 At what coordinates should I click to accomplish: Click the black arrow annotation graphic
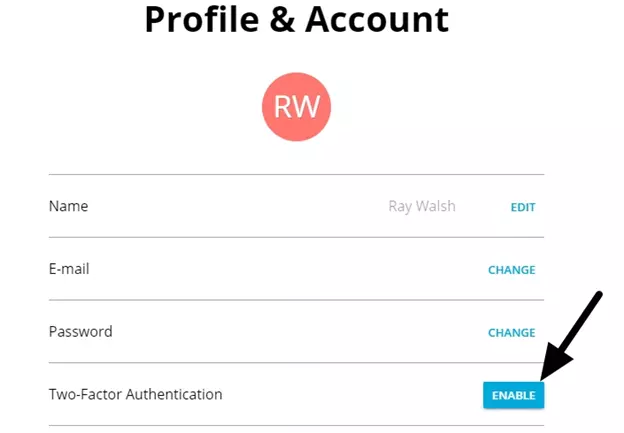[x=572, y=335]
